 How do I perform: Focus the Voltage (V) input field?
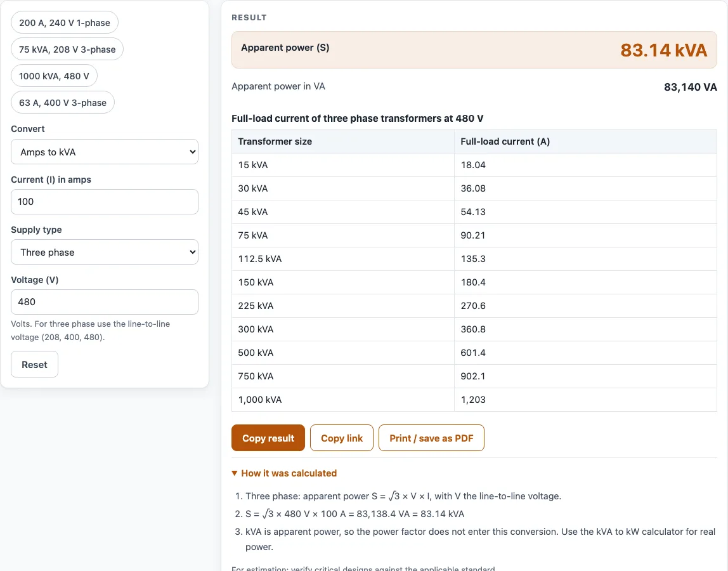point(105,302)
